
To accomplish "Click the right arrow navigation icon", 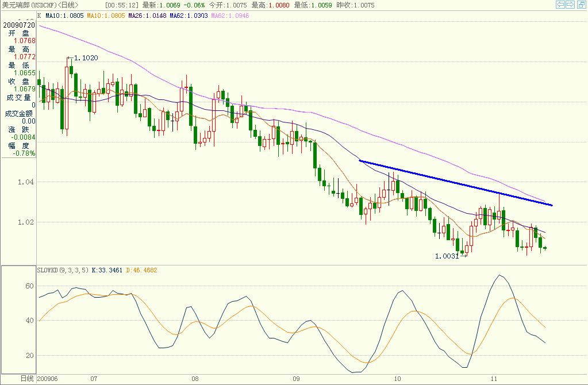I will 570,5.
